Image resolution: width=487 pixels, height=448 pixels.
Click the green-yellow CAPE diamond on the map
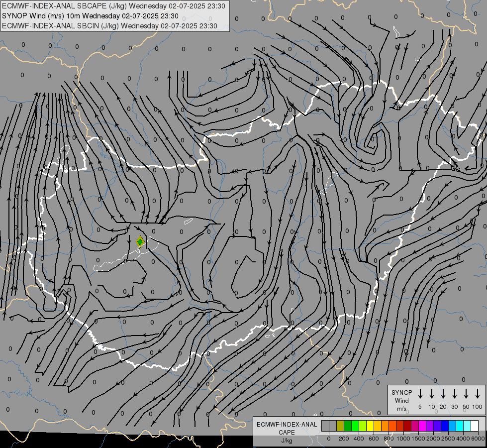pyautogui.click(x=140, y=241)
